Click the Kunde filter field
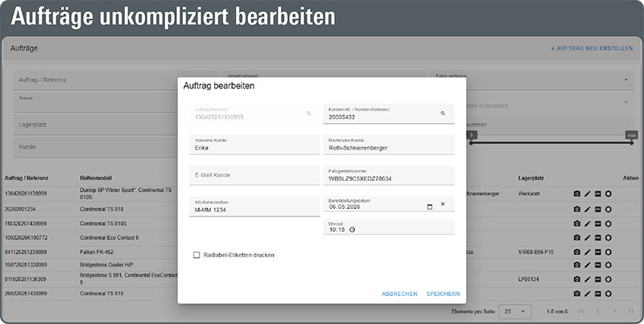644x324 pixels. (x=95, y=147)
